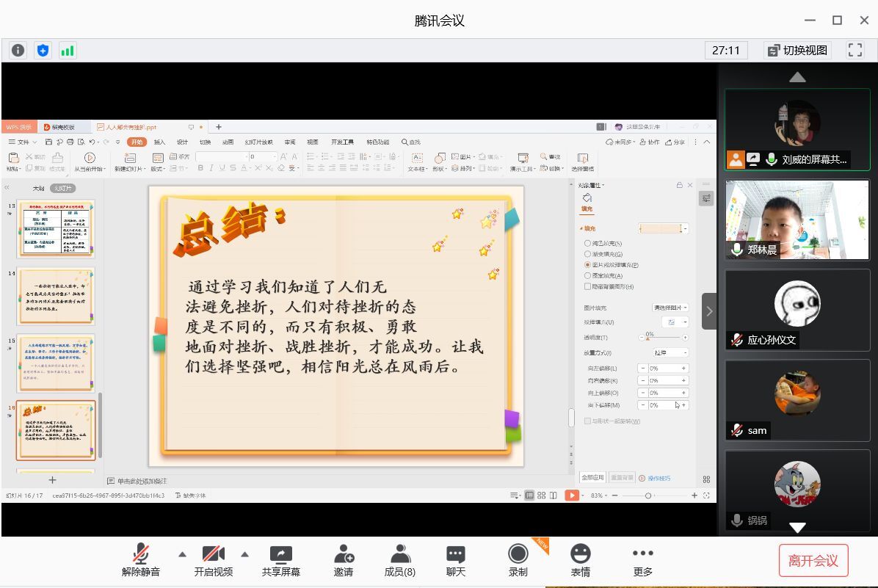
Task: Select the 图案填充 radio option
Action: [x=588, y=275]
